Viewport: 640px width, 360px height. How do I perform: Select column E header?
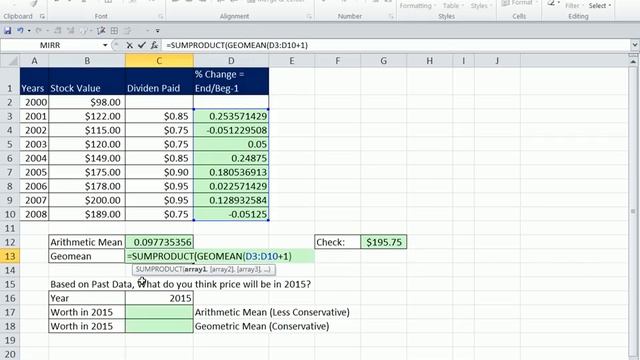click(291, 61)
